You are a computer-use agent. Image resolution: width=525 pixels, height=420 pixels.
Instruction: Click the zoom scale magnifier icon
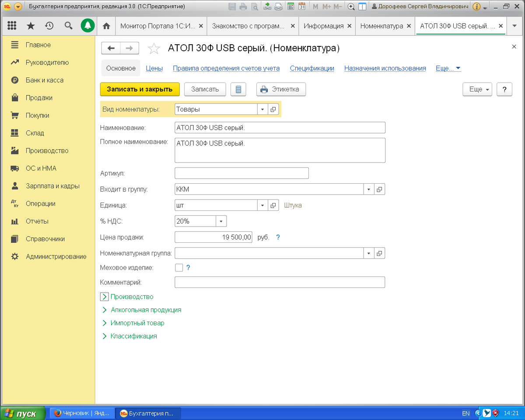[351, 7]
